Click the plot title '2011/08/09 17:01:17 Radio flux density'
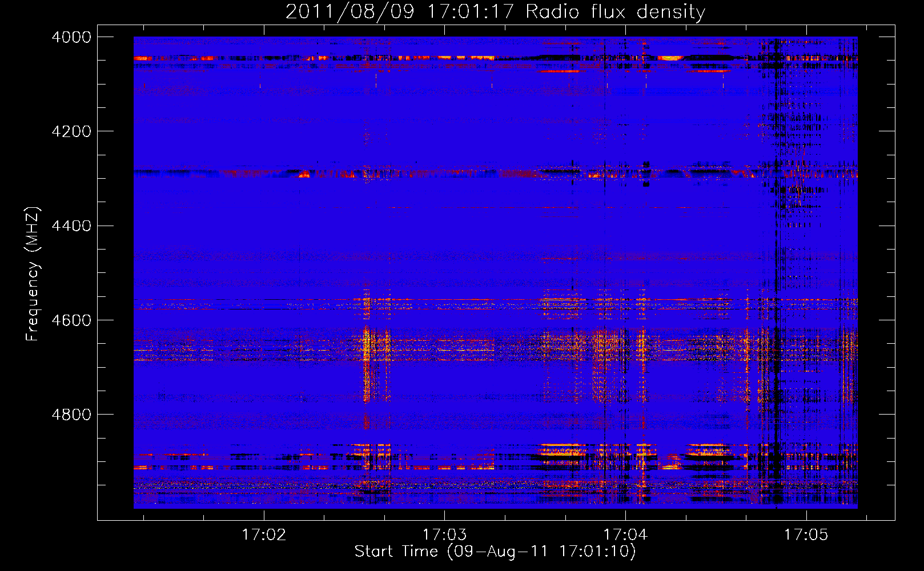Viewport: 924px width, 571px height. tap(495, 11)
